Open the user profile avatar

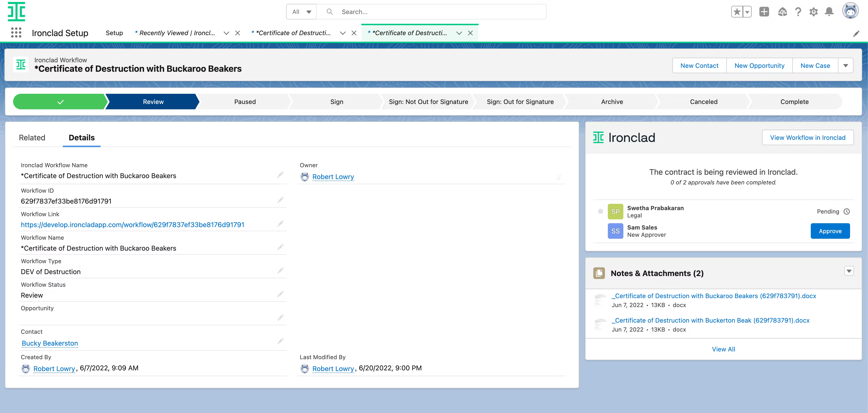(x=850, y=11)
